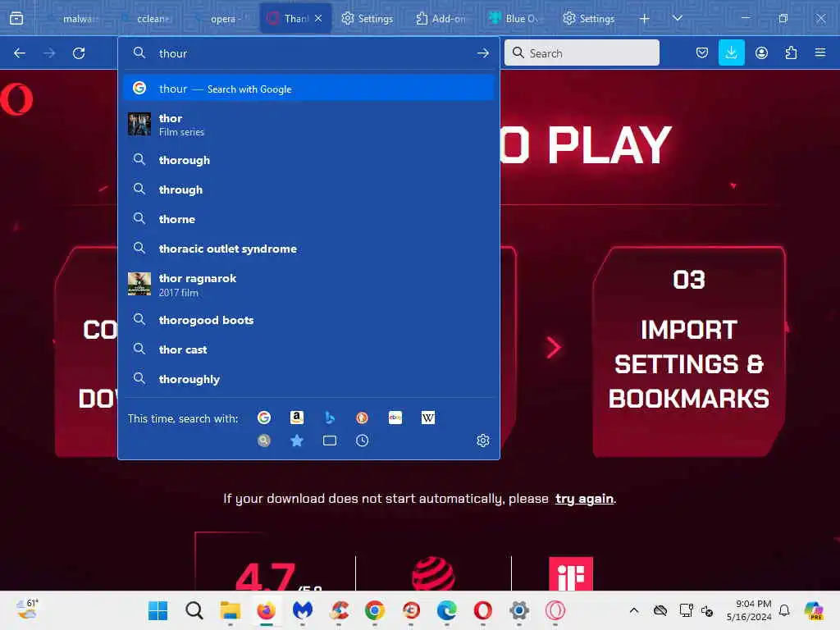Open Windows taskbar Search
The image size is (840, 630).
194,610
